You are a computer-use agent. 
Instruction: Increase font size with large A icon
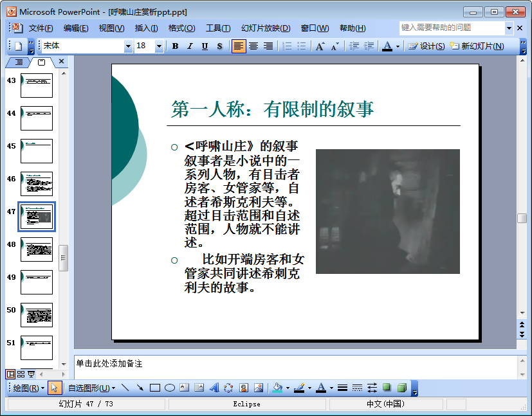point(320,46)
